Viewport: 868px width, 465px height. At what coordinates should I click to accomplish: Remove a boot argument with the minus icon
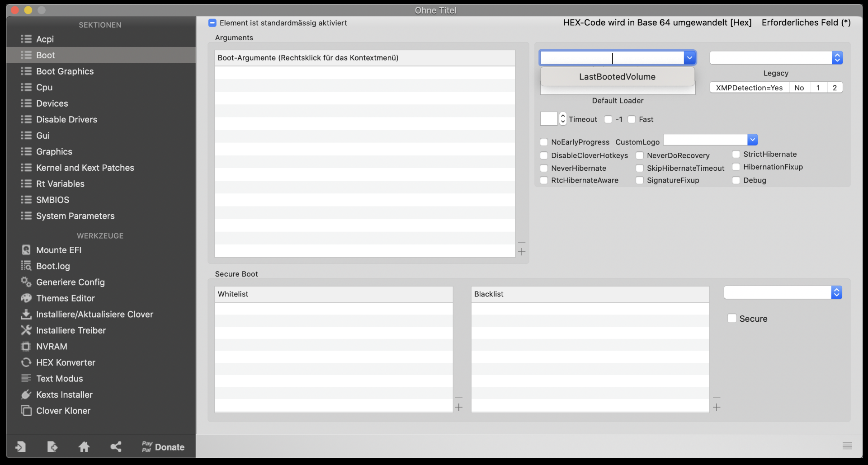[522, 243]
